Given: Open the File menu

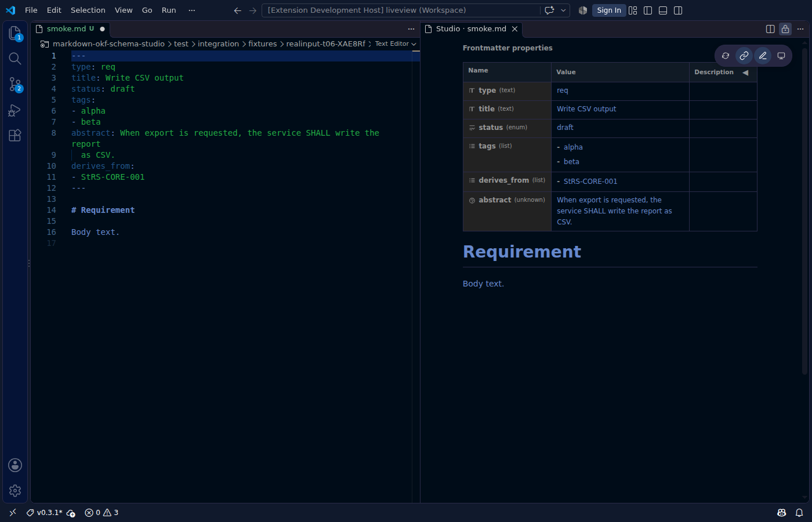Looking at the screenshot, I should pyautogui.click(x=31, y=10).
